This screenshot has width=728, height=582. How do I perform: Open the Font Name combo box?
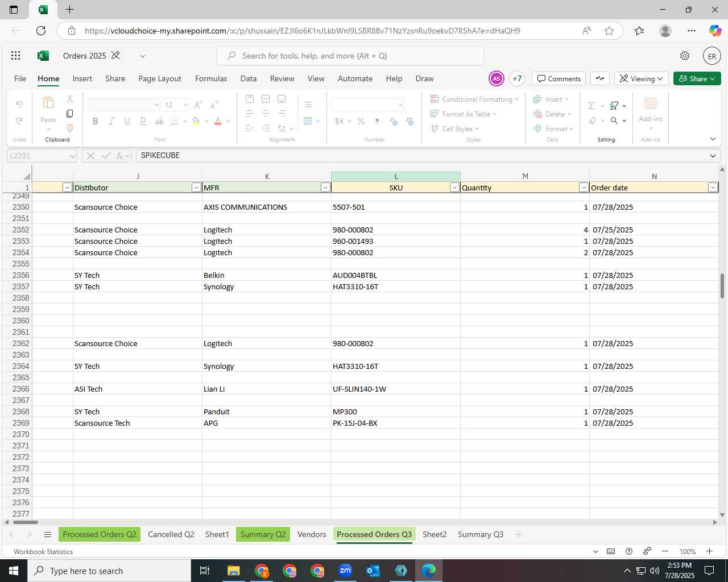pyautogui.click(x=124, y=105)
